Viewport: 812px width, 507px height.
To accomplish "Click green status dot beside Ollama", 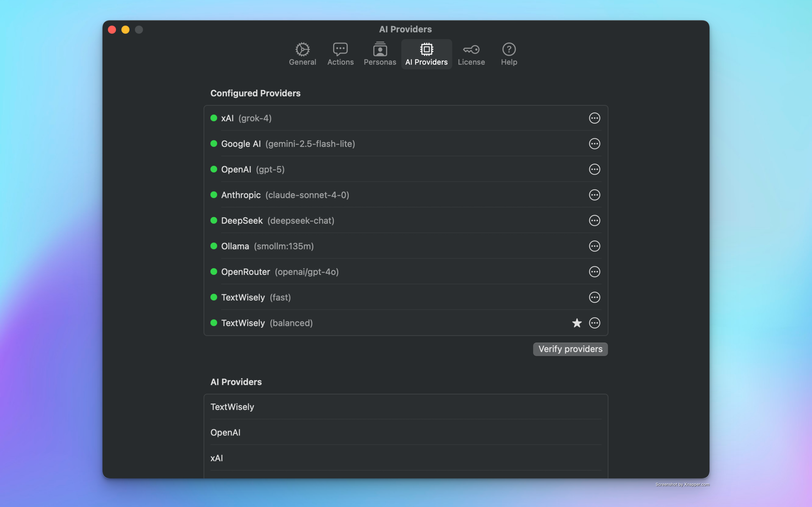I will [x=214, y=246].
